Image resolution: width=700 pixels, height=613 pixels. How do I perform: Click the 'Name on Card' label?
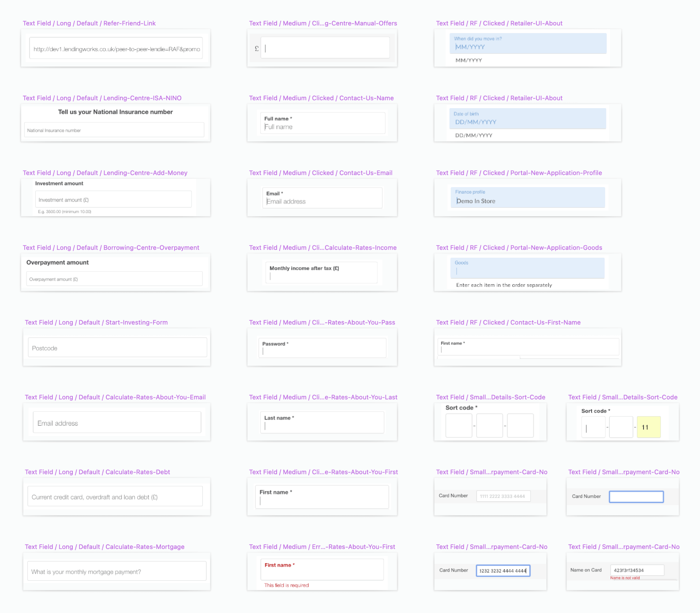coord(586,570)
